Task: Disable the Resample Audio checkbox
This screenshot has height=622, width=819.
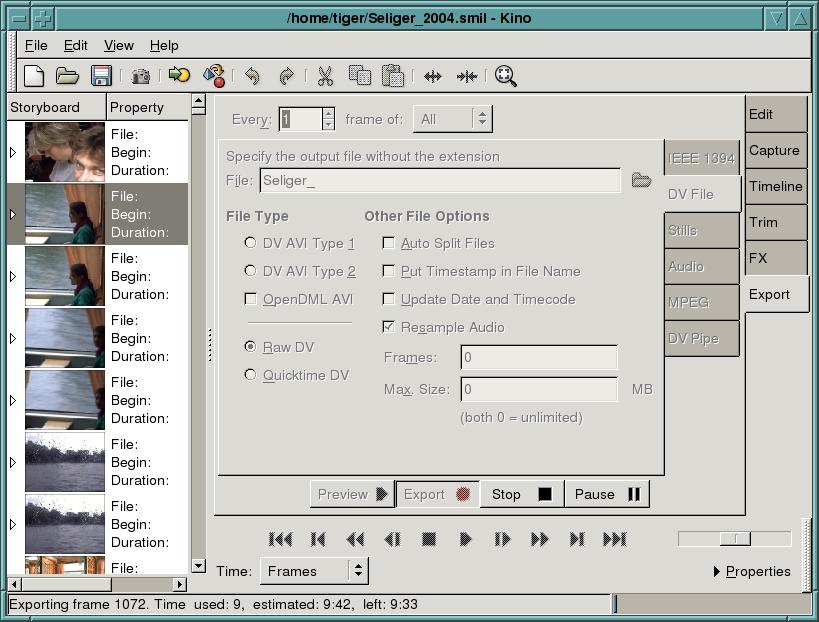Action: coord(388,327)
